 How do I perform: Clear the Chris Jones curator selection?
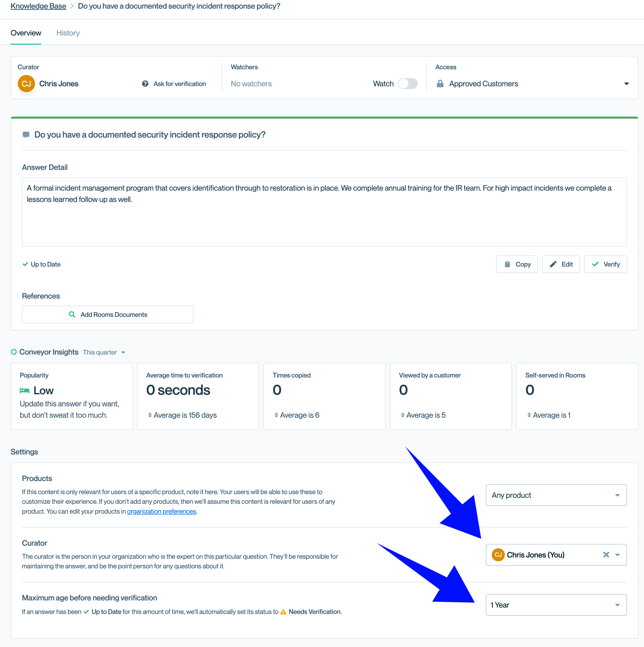click(x=606, y=555)
